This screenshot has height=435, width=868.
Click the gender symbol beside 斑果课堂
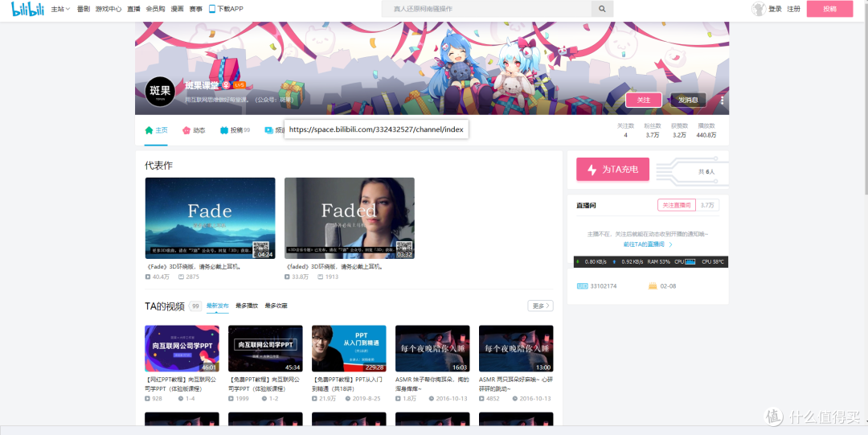[227, 85]
